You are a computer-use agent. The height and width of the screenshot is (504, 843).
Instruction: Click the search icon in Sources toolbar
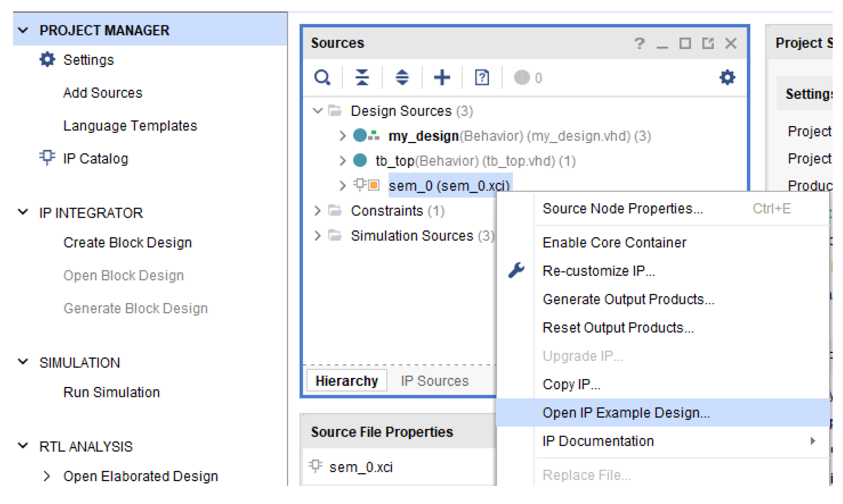[x=322, y=77]
